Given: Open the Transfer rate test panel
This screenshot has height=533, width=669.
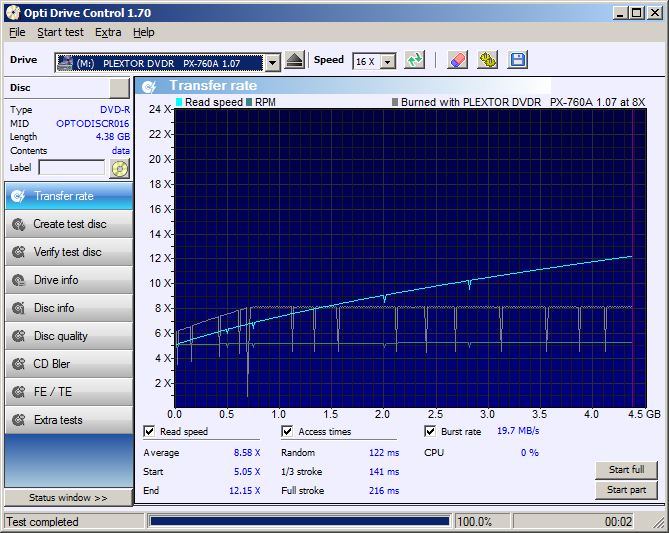Looking at the screenshot, I should point(69,196).
